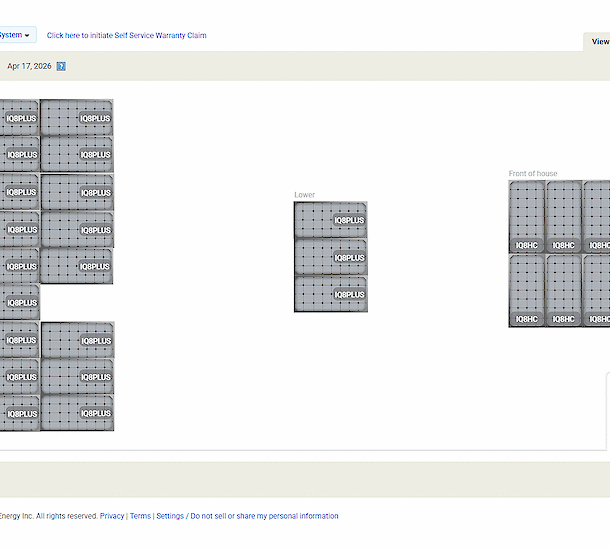Image resolution: width=610 pixels, height=548 pixels.
Task: Switch to the View tab
Action: (x=599, y=42)
